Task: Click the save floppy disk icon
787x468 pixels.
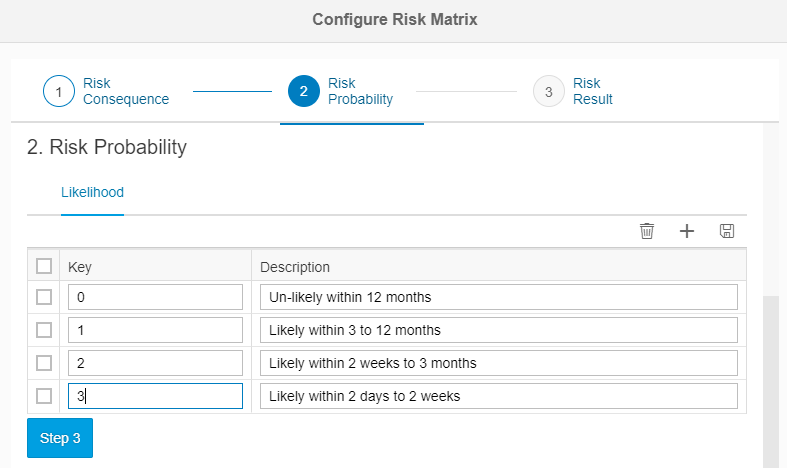Action: tap(727, 231)
